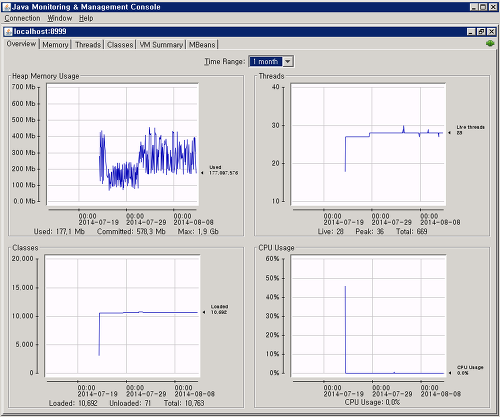
Task: Click the CPU Usage chart plot area
Action: 368,316
